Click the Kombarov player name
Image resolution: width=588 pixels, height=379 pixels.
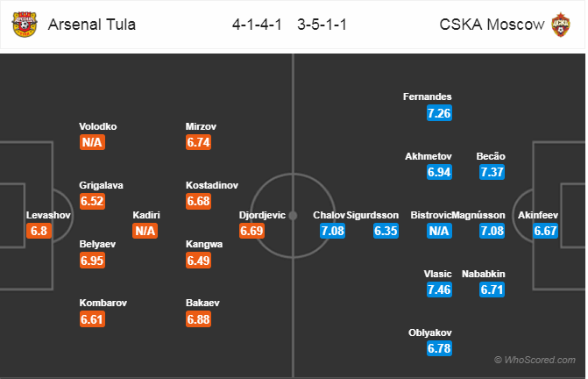(x=104, y=303)
